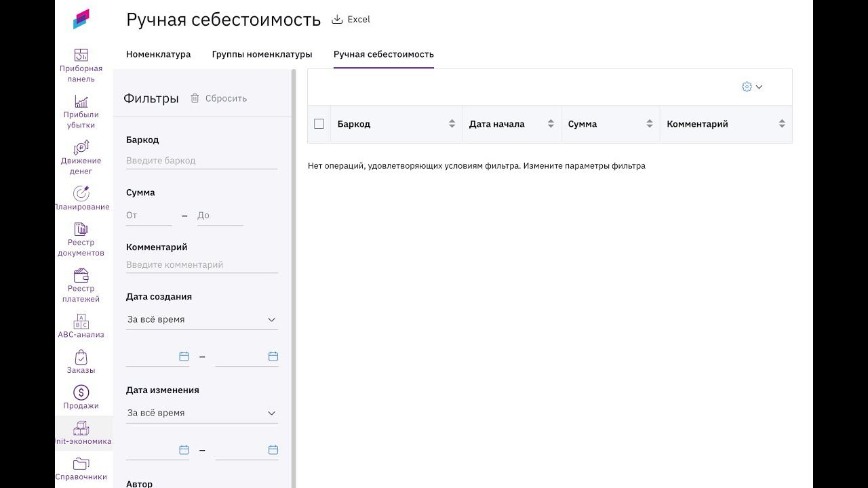Switch to the Номенклатура tab
The image size is (868, 488).
click(158, 54)
